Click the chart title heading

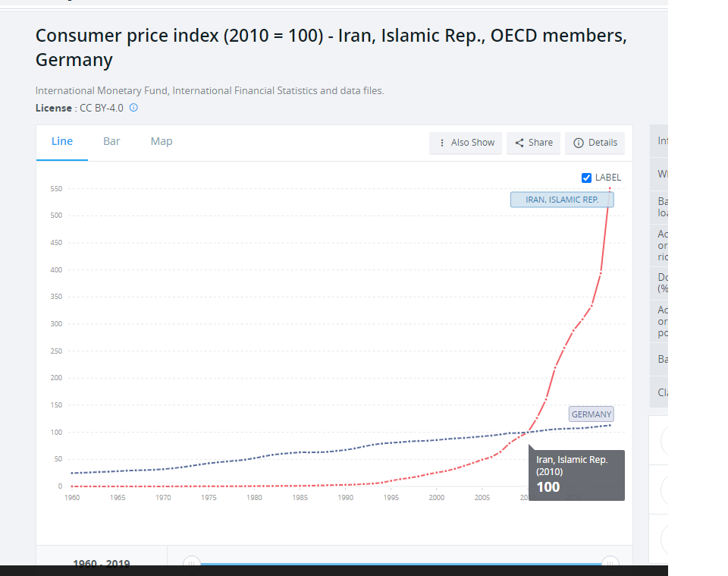(x=331, y=47)
